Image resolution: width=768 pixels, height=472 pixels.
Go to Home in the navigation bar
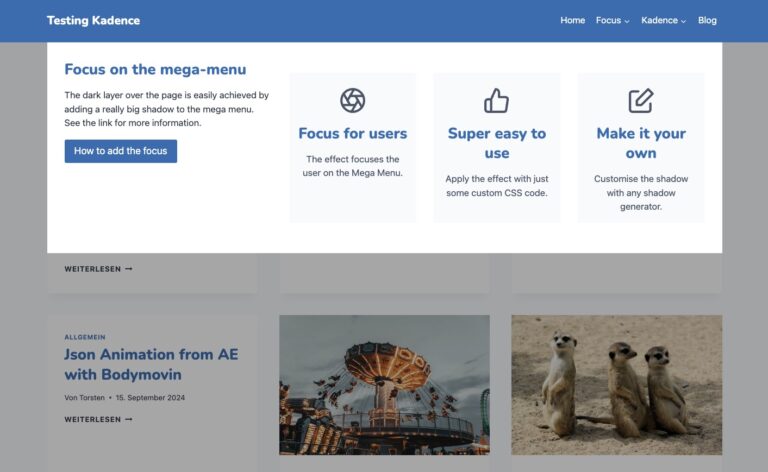(x=572, y=20)
